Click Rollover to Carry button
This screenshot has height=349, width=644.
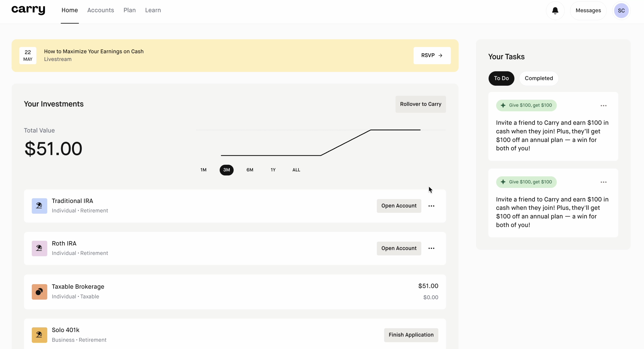point(420,104)
